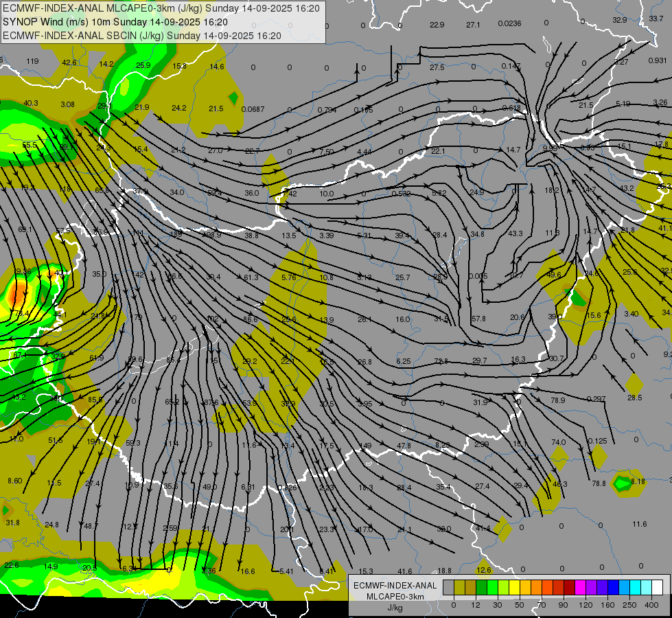Click the legend tick label 30
Screen dimensions: 672x618
pyautogui.click(x=498, y=605)
